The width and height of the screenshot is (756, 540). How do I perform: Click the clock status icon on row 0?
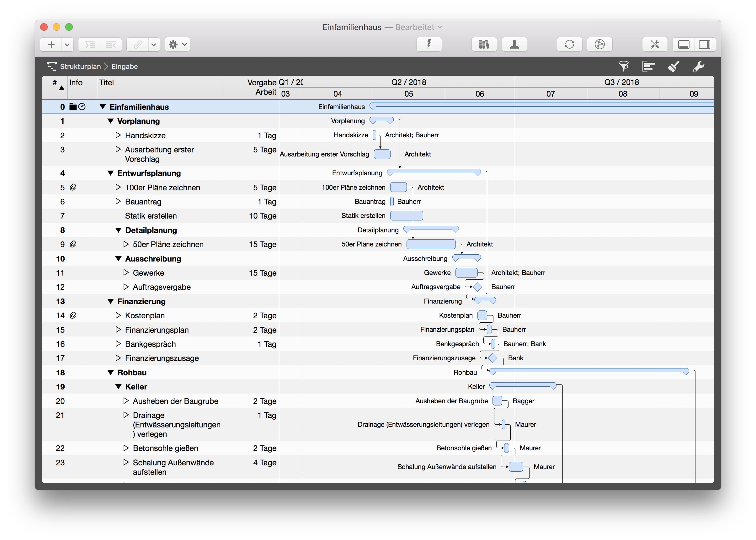click(x=82, y=107)
